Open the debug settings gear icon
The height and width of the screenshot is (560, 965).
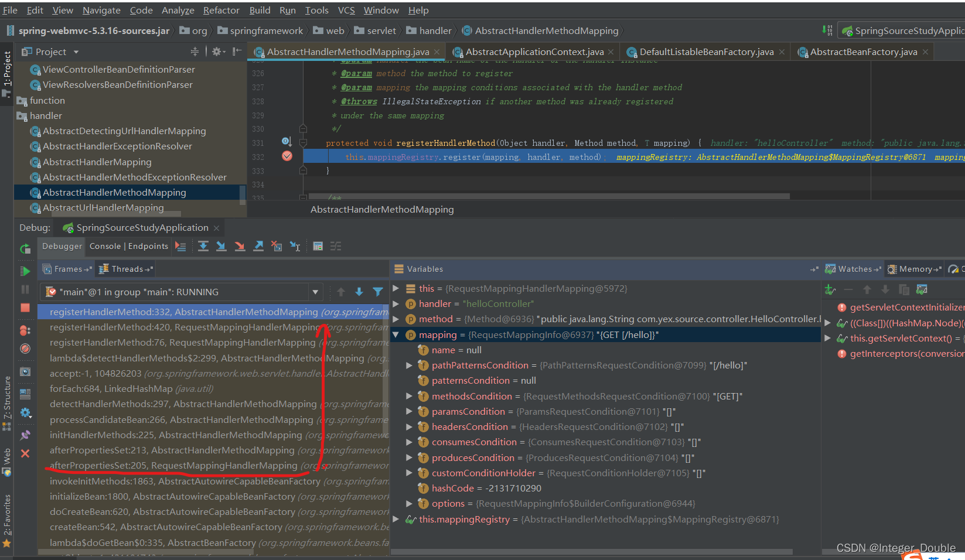pos(25,413)
